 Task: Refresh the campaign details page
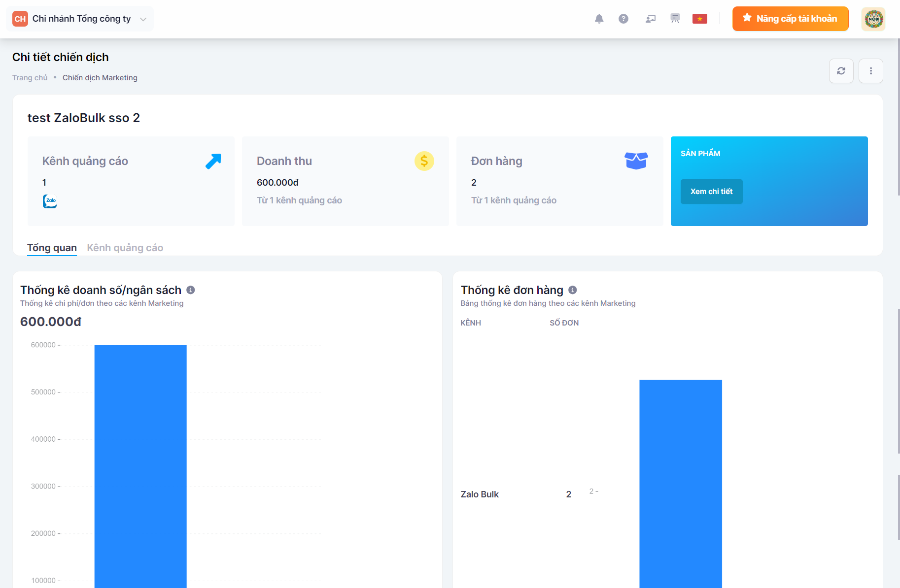tap(841, 71)
